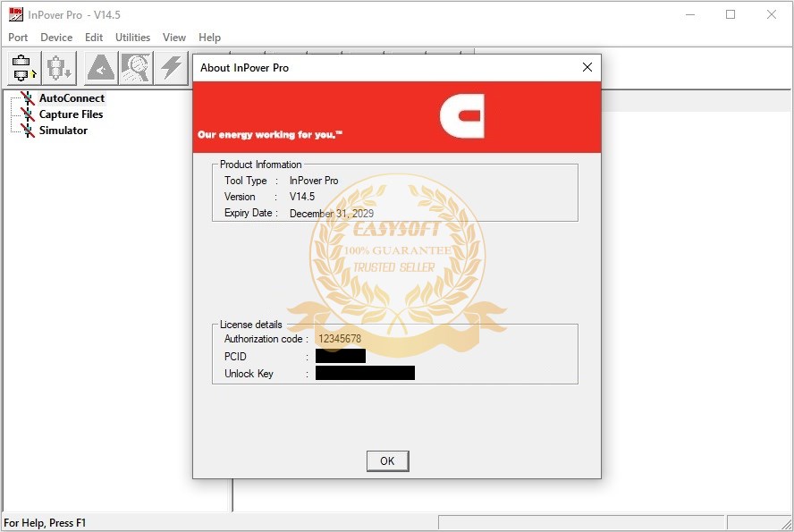Open the Utilities menu
Image resolution: width=794 pixels, height=532 pixels.
132,38
